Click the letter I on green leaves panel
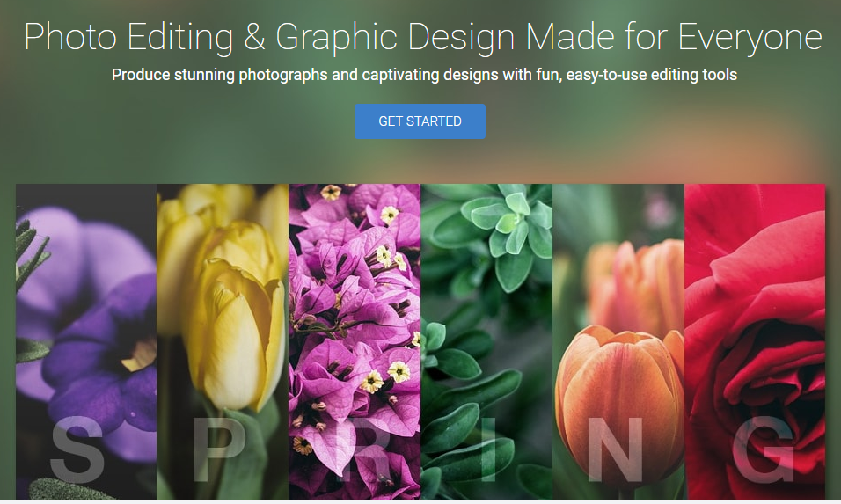Viewport: 841px width, 504px height. 488,449
